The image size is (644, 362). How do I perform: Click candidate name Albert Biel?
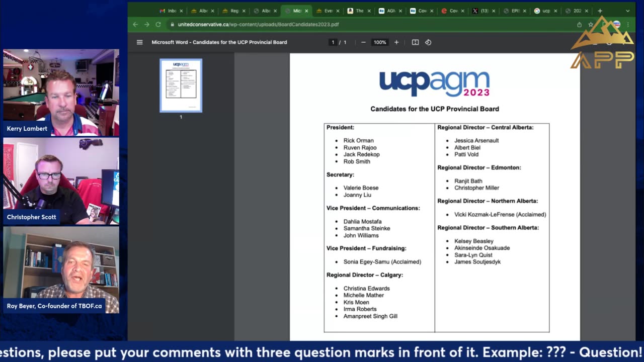click(467, 147)
